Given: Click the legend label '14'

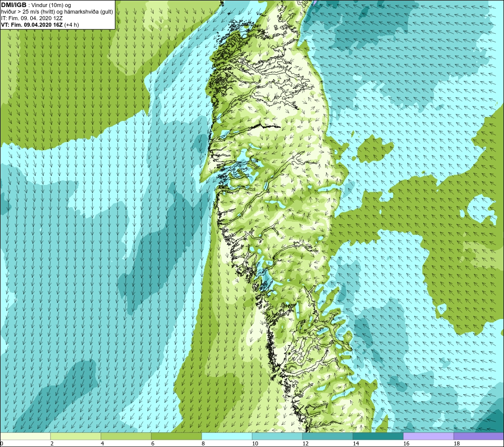Looking at the screenshot, I should coord(356,443).
